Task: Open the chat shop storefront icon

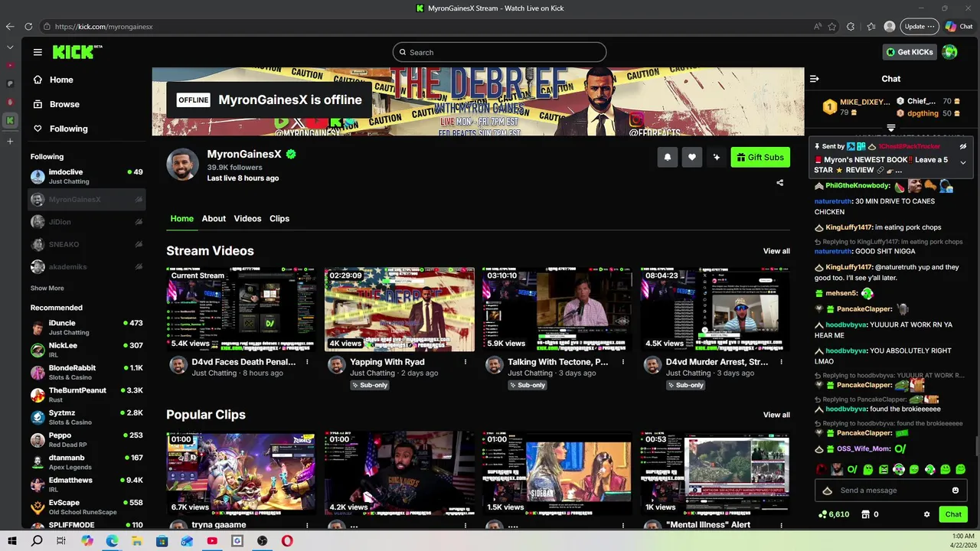Action: click(866, 514)
